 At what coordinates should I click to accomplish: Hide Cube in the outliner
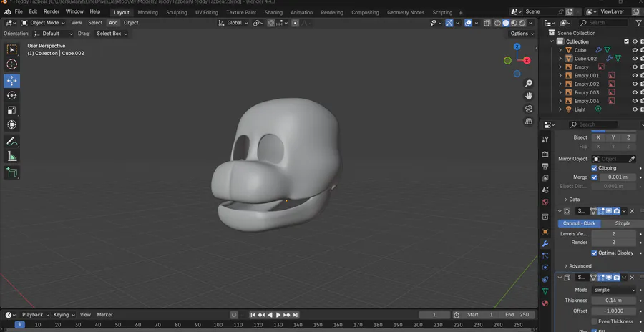point(635,50)
